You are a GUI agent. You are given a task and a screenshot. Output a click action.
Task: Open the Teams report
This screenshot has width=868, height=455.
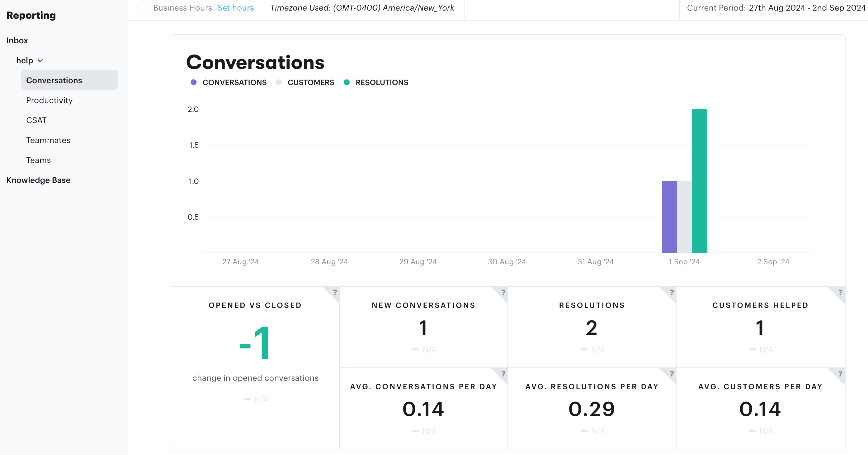38,160
